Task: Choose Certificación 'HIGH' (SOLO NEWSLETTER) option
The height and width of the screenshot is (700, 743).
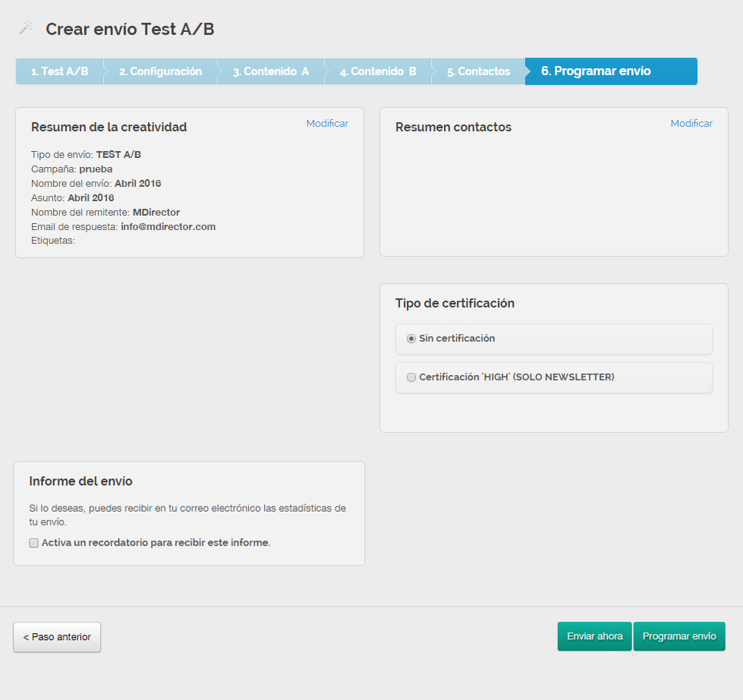Action: (x=411, y=377)
